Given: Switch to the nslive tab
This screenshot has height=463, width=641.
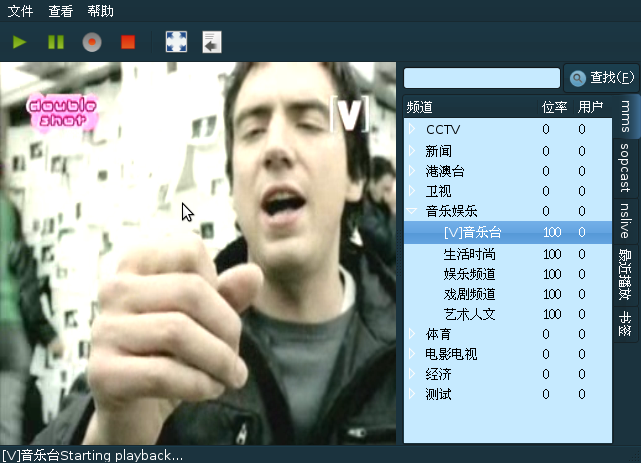Looking at the screenshot, I should (x=625, y=221).
